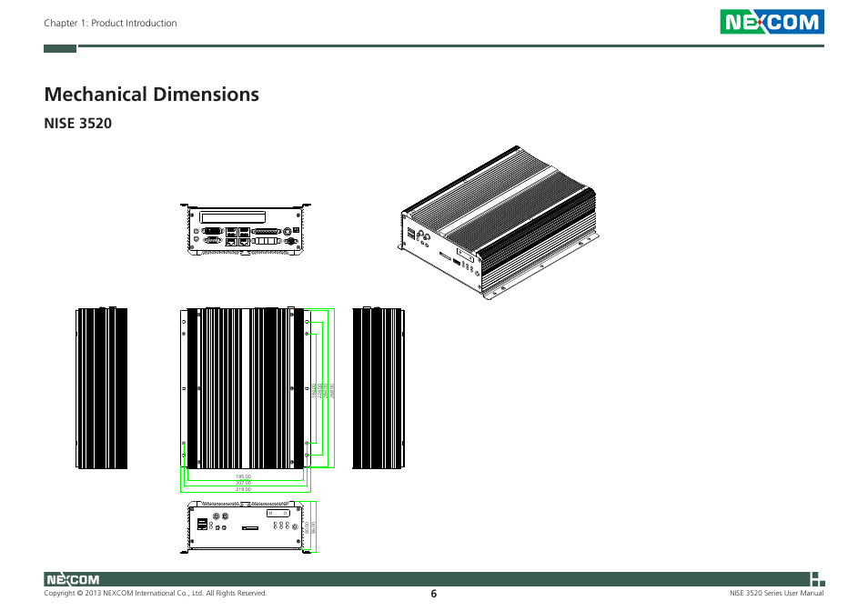868x611 pixels.
Task: Click the "219.00" width dimension label
Action: [244, 489]
